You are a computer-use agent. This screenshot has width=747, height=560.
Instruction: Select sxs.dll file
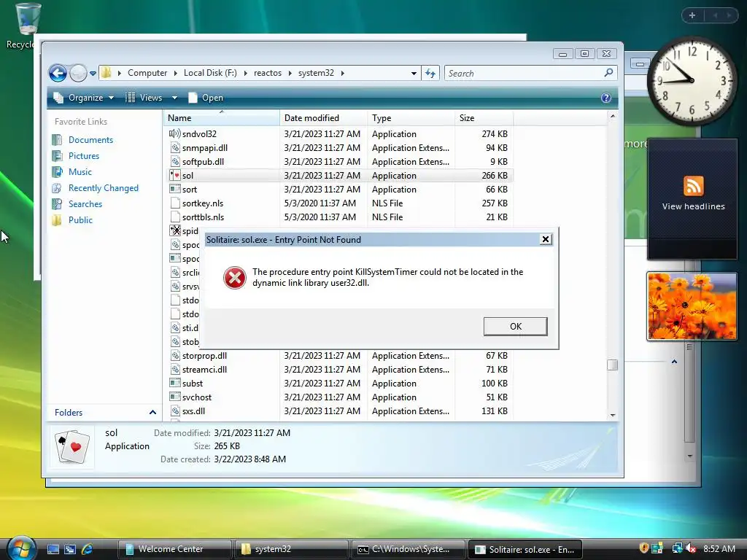[193, 411]
